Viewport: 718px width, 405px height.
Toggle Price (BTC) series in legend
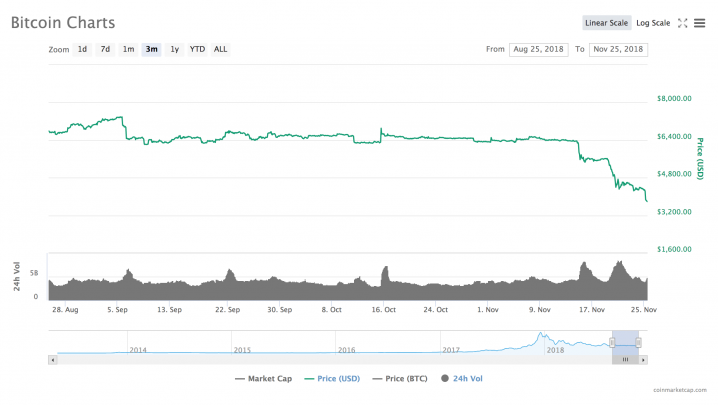tap(400, 378)
